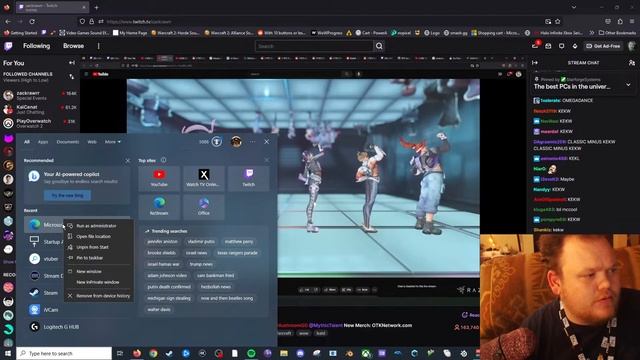Open the YouTube top site tile
The height and width of the screenshot is (360, 640).
pos(159,178)
